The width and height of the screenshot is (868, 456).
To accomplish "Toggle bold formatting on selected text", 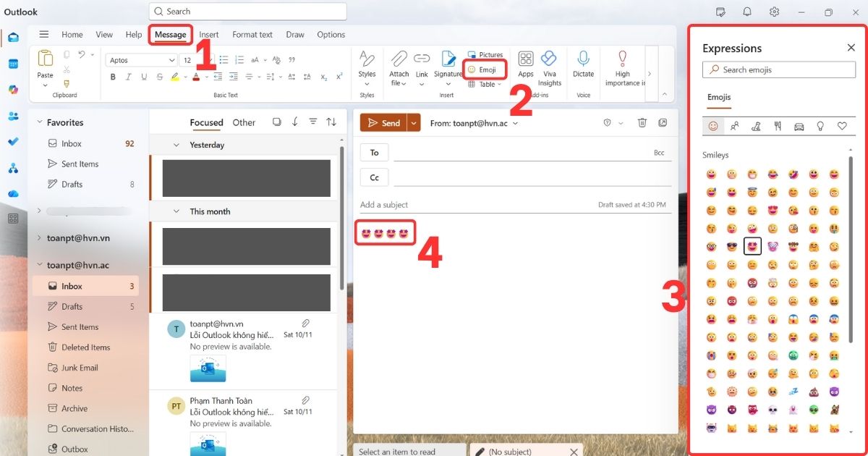I will [x=113, y=77].
